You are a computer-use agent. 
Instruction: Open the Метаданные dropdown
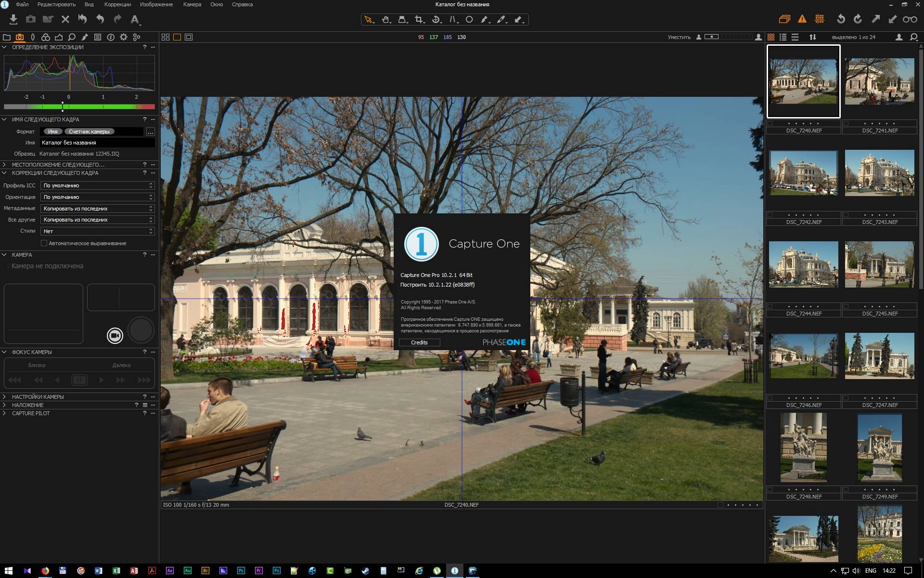point(98,209)
